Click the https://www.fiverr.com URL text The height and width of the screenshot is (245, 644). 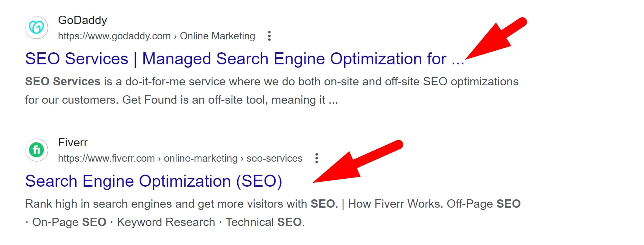[106, 158]
